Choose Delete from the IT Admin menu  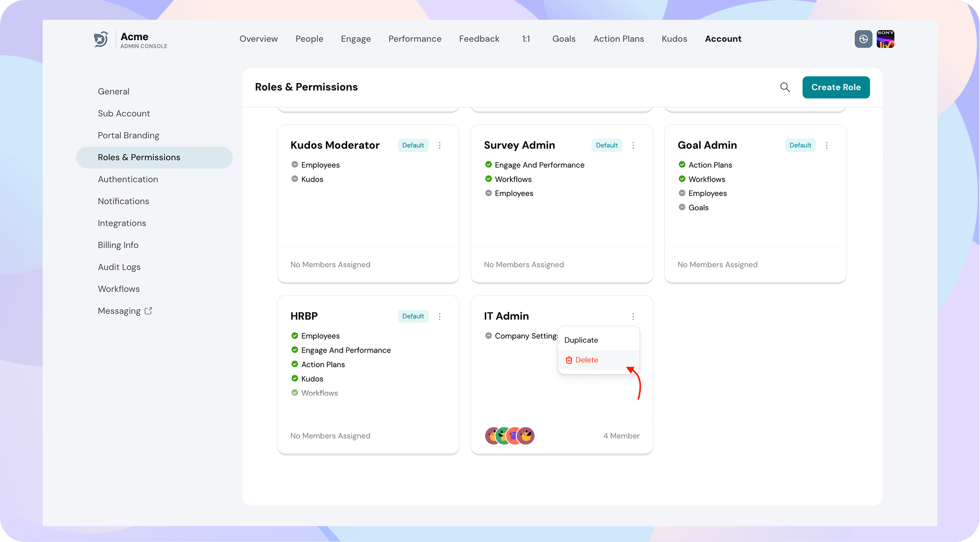pyautogui.click(x=599, y=360)
